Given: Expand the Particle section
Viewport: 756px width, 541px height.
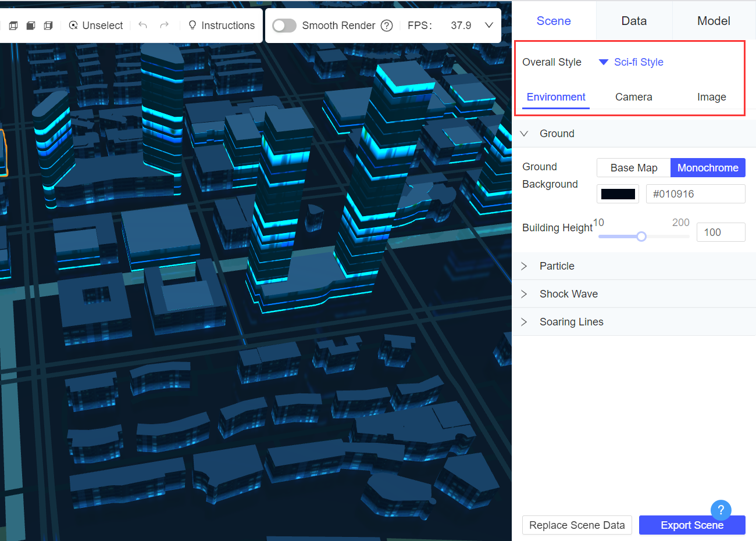Looking at the screenshot, I should (x=557, y=266).
